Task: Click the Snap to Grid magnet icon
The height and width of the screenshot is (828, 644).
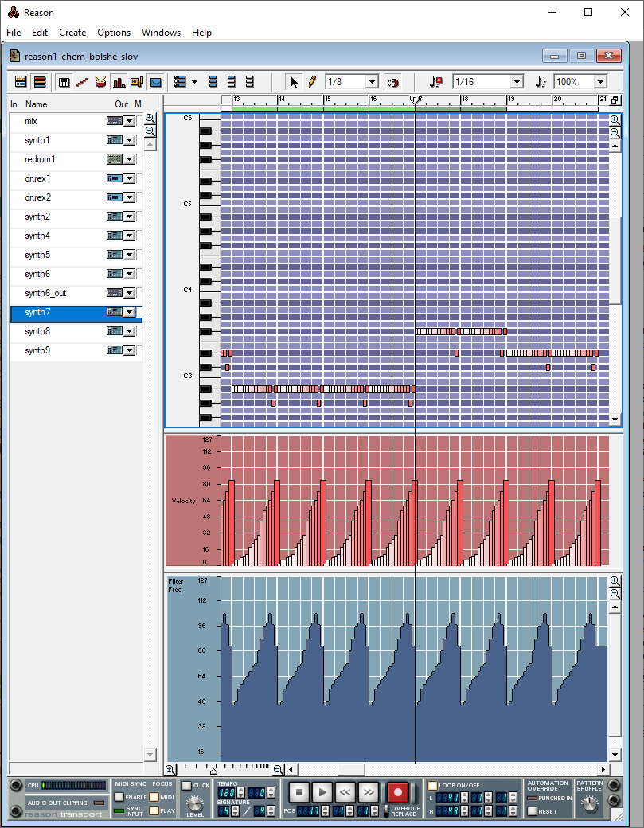Action: tap(392, 82)
